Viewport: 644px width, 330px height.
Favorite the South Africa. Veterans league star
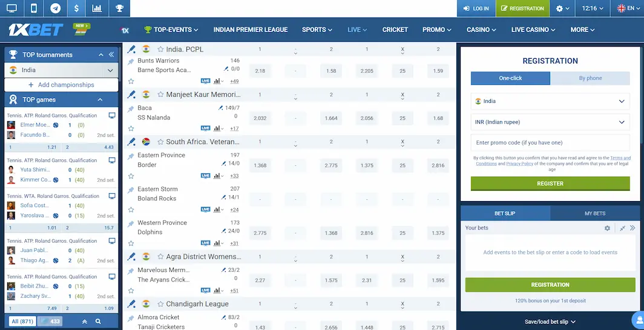point(160,142)
